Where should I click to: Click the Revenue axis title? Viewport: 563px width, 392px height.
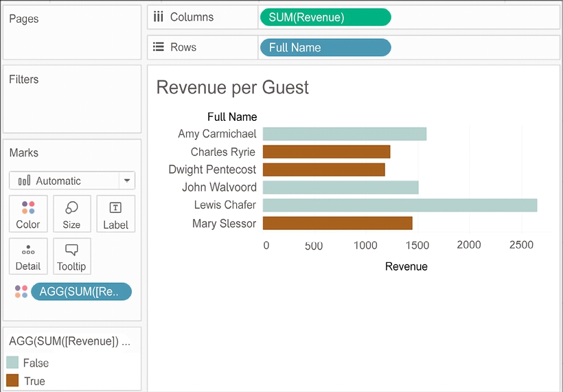pos(406,266)
